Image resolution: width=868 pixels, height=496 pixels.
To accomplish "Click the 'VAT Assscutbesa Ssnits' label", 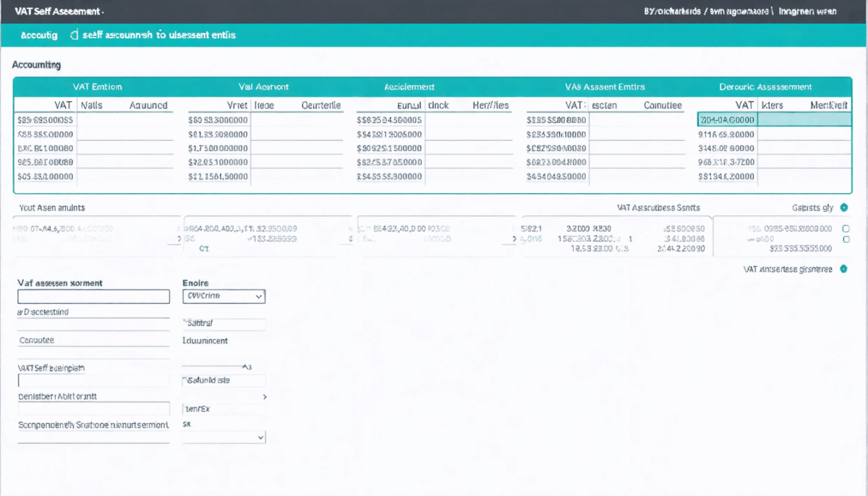I will pos(658,208).
